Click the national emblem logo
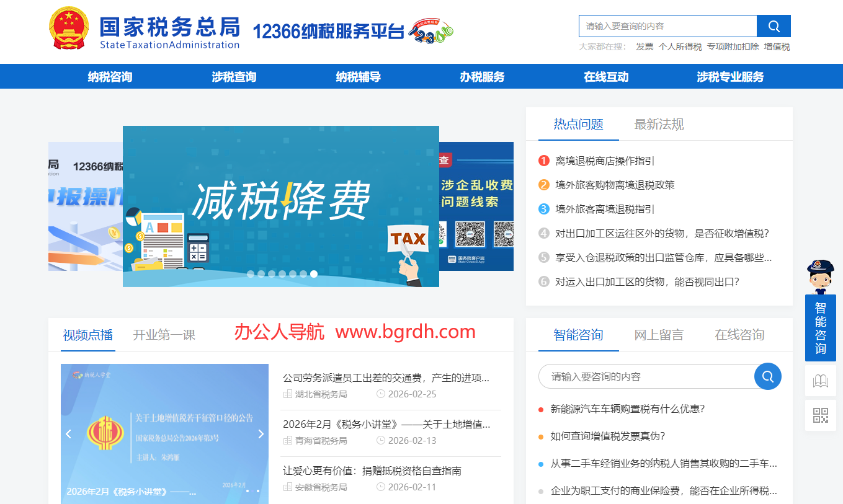This screenshot has width=843, height=504. [69, 29]
